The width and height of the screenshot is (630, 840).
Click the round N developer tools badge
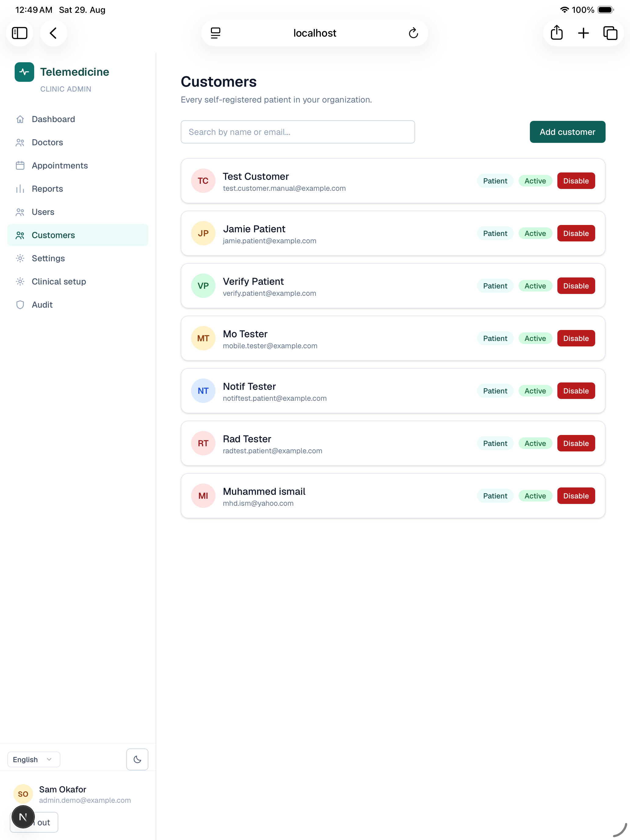click(x=23, y=817)
